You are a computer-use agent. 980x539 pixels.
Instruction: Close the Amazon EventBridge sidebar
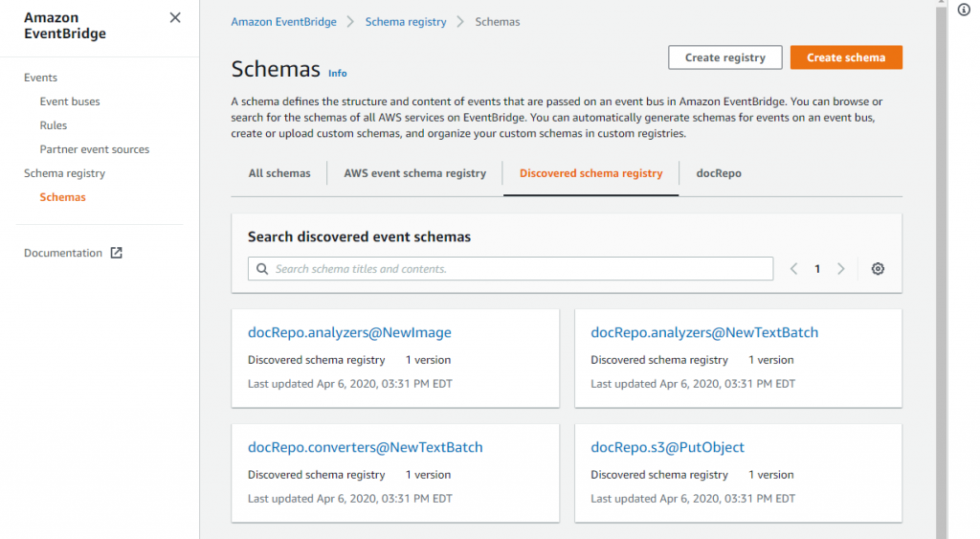pyautogui.click(x=175, y=17)
